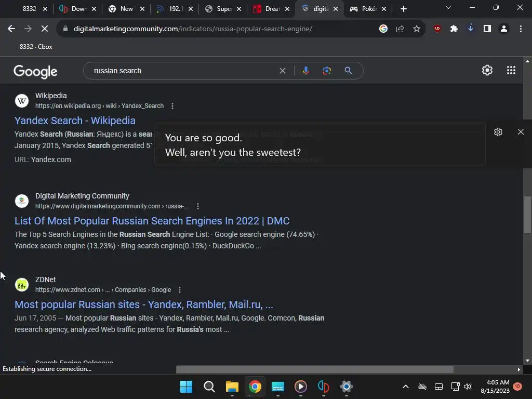The image size is (532, 399).
Task: Open a new browser tab
Action: point(403,9)
